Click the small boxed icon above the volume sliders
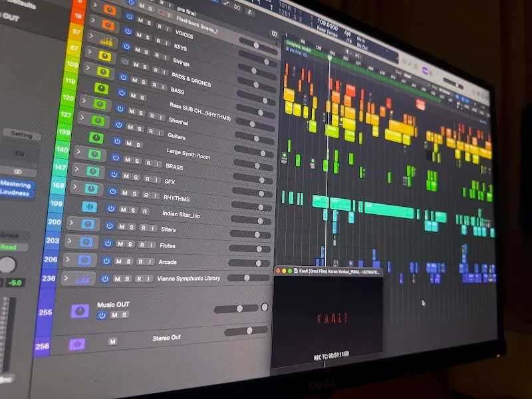 point(274,33)
